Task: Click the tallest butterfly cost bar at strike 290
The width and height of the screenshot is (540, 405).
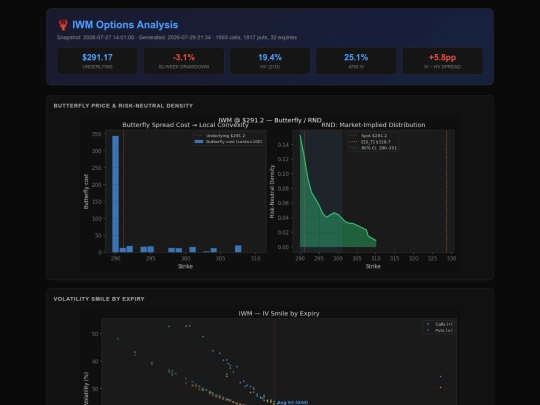Action: pyautogui.click(x=115, y=194)
